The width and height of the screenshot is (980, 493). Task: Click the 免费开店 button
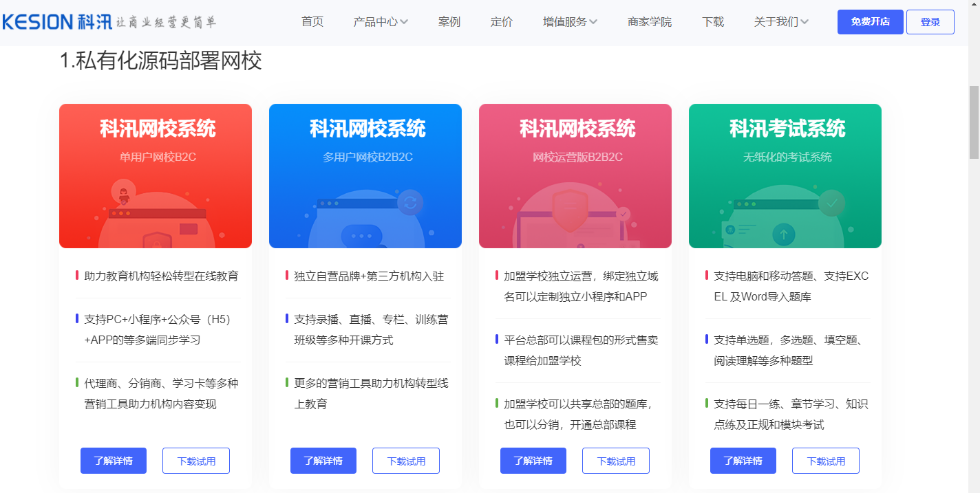click(871, 22)
